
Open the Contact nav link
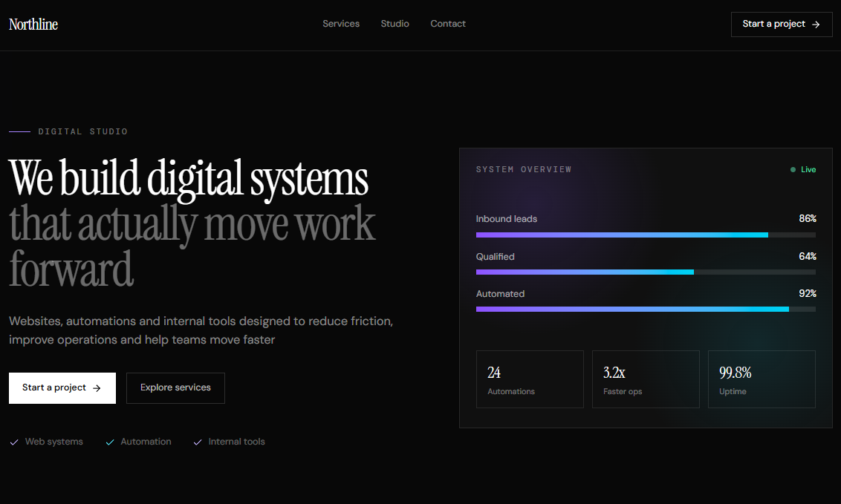[448, 24]
